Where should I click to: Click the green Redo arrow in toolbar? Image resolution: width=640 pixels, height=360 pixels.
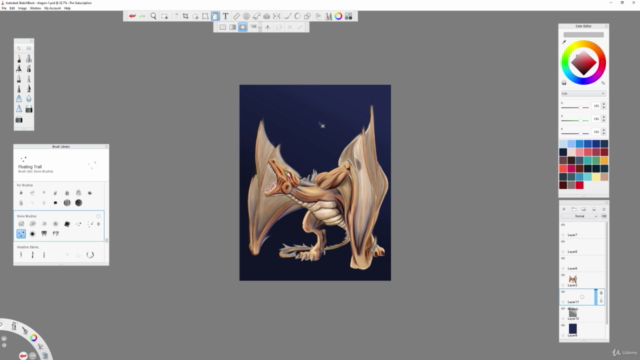(x=142, y=16)
